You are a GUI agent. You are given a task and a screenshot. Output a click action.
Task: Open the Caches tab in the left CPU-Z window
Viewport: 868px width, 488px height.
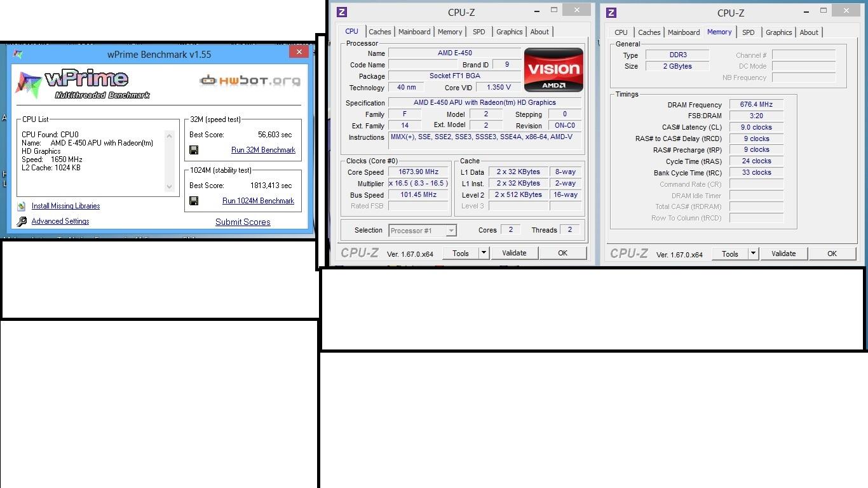tap(380, 32)
